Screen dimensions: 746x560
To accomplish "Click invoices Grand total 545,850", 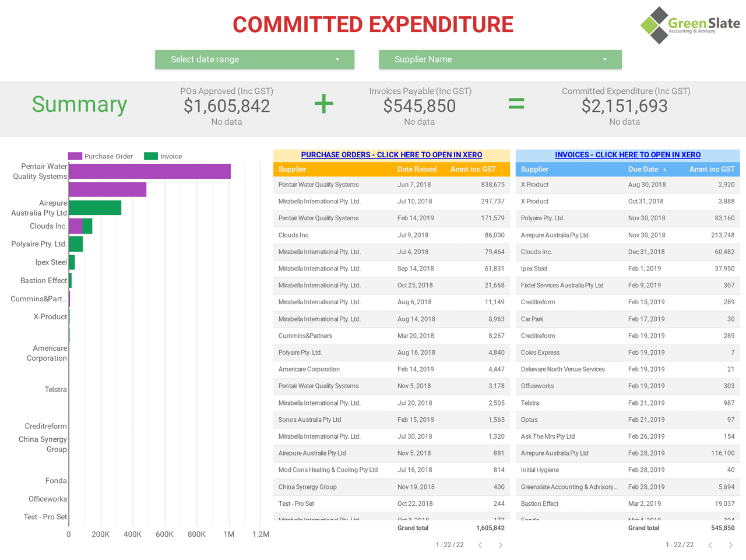I will point(723,528).
